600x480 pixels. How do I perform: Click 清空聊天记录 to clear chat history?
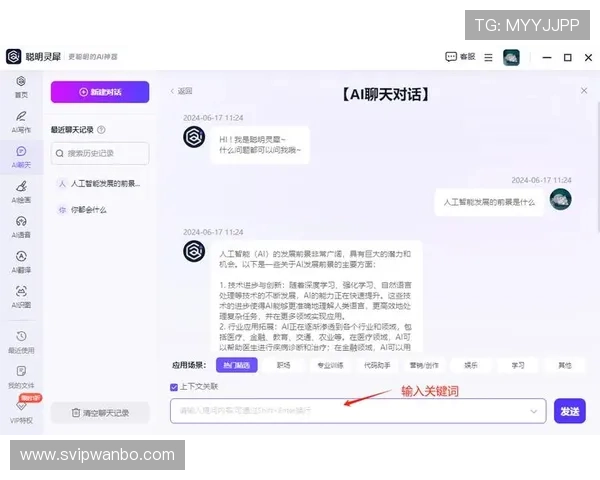coord(100,413)
